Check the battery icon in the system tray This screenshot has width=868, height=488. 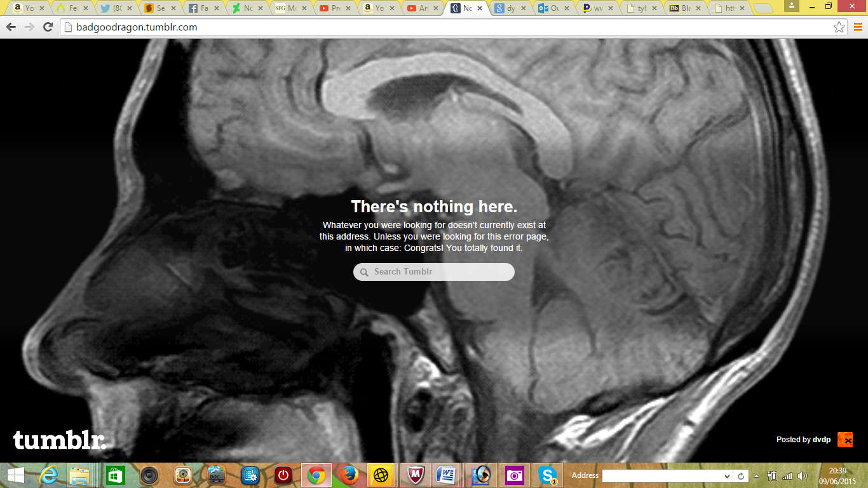pyautogui.click(x=772, y=476)
